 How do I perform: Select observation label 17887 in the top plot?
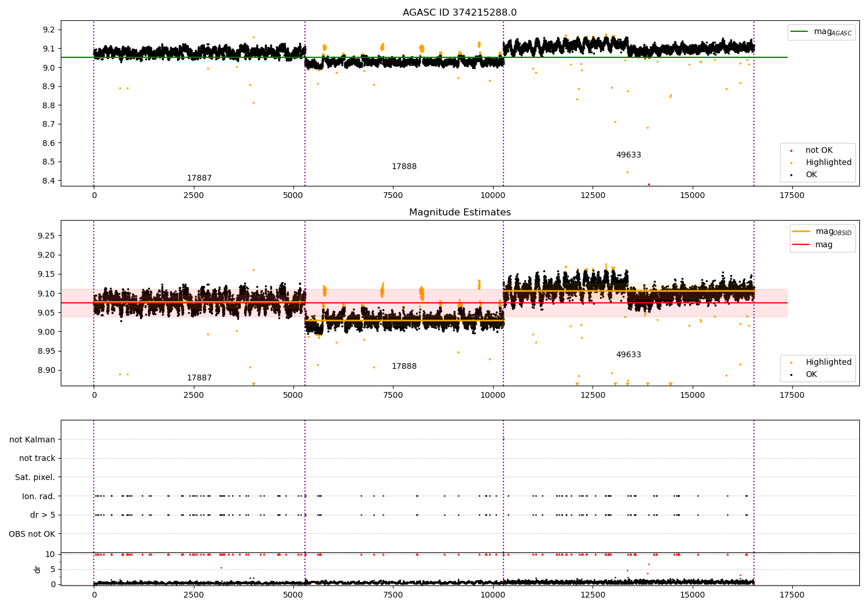(199, 178)
